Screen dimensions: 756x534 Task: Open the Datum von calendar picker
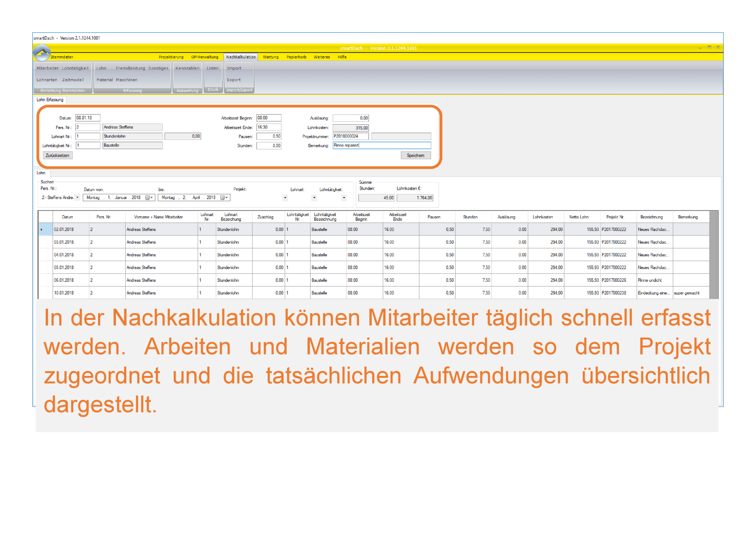point(149,198)
